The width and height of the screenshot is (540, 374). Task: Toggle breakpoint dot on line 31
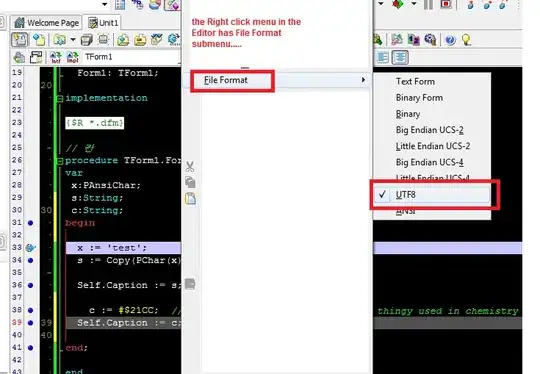tap(31, 223)
